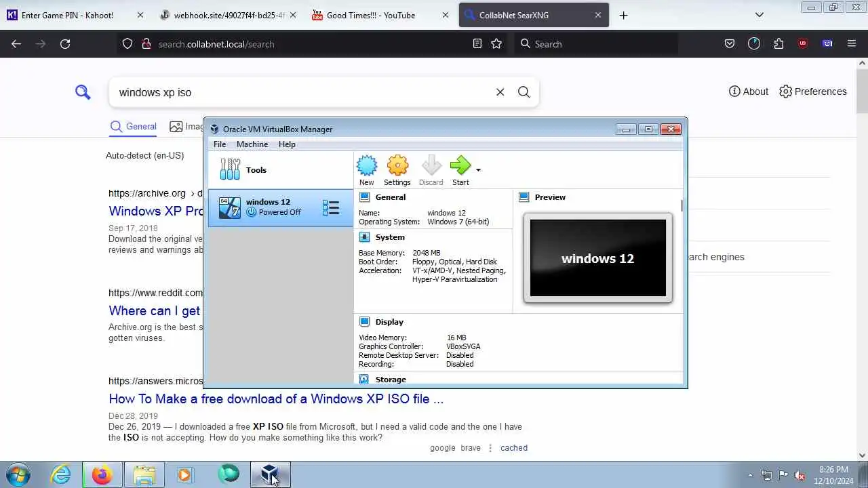The image size is (868, 488).
Task: Bookmark this page with star icon
Action: (x=496, y=43)
